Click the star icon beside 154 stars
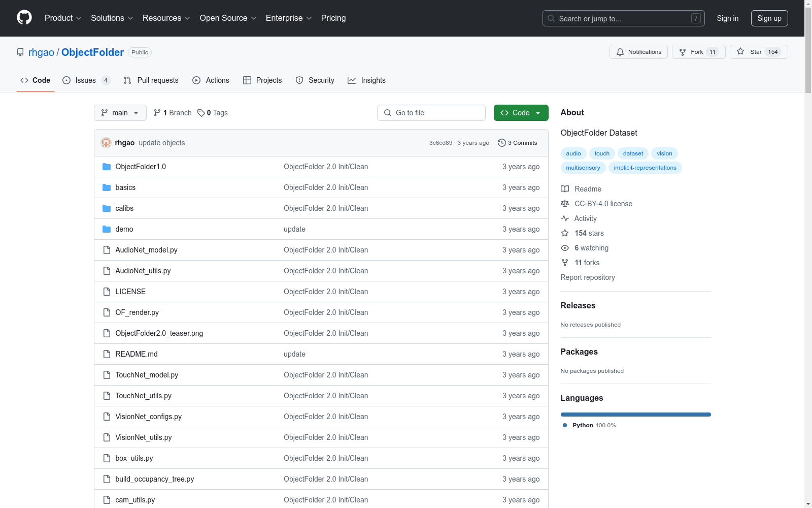Screen dimensions: 812x508 click(x=565, y=233)
